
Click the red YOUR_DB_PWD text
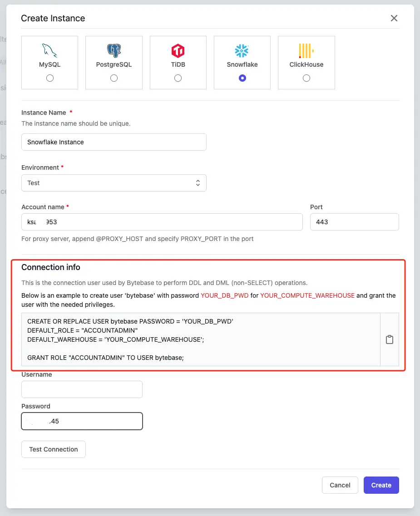[224, 295]
